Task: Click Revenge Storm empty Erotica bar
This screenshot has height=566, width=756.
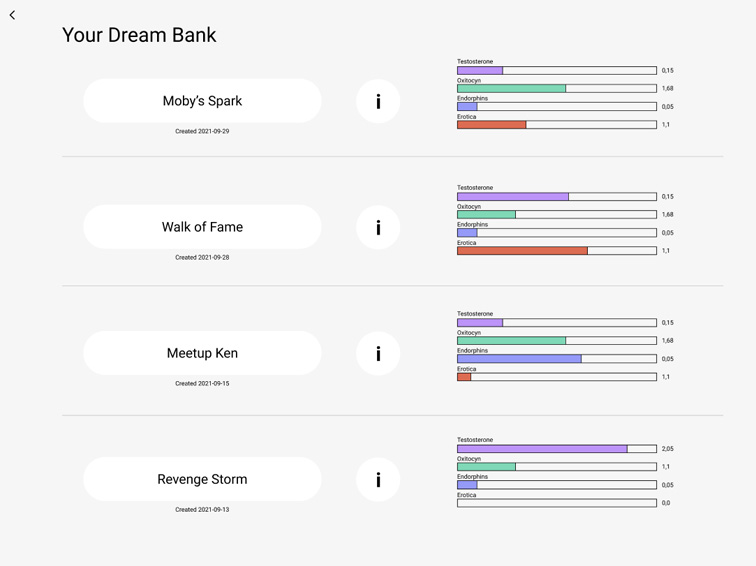Action: click(556, 503)
